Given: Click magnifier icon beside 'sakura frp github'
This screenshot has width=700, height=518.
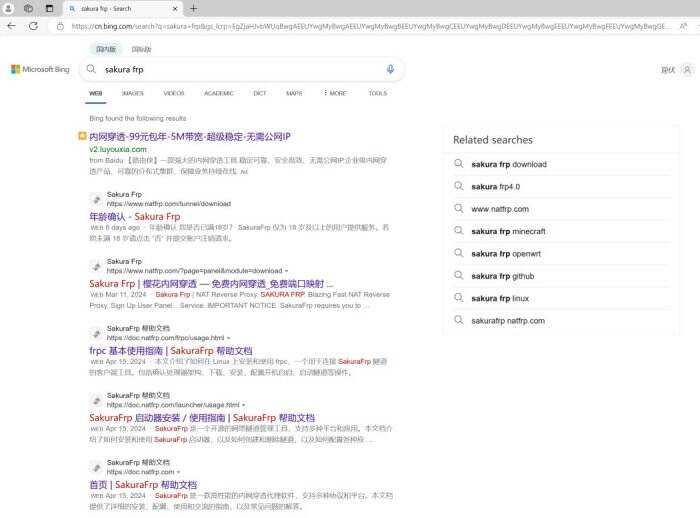Looking at the screenshot, I should coord(458,275).
